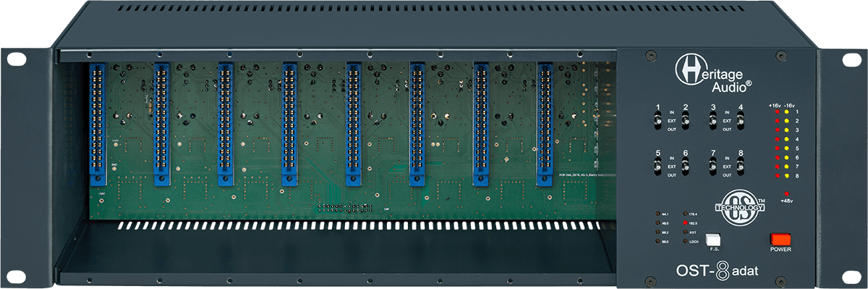
Task: Click the red +16v LED for slot 8
Action: (x=777, y=175)
